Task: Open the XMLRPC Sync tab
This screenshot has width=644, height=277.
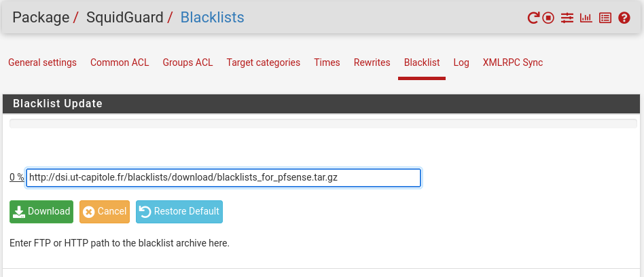Action: 513,62
